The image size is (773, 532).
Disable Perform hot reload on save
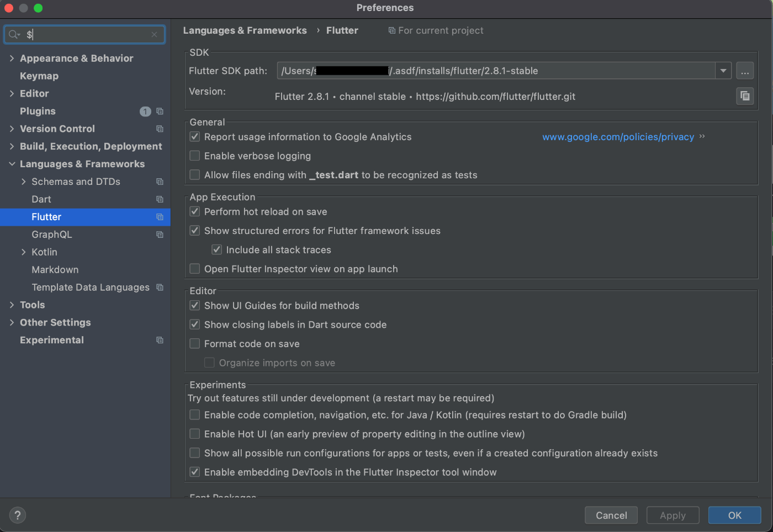click(x=195, y=212)
